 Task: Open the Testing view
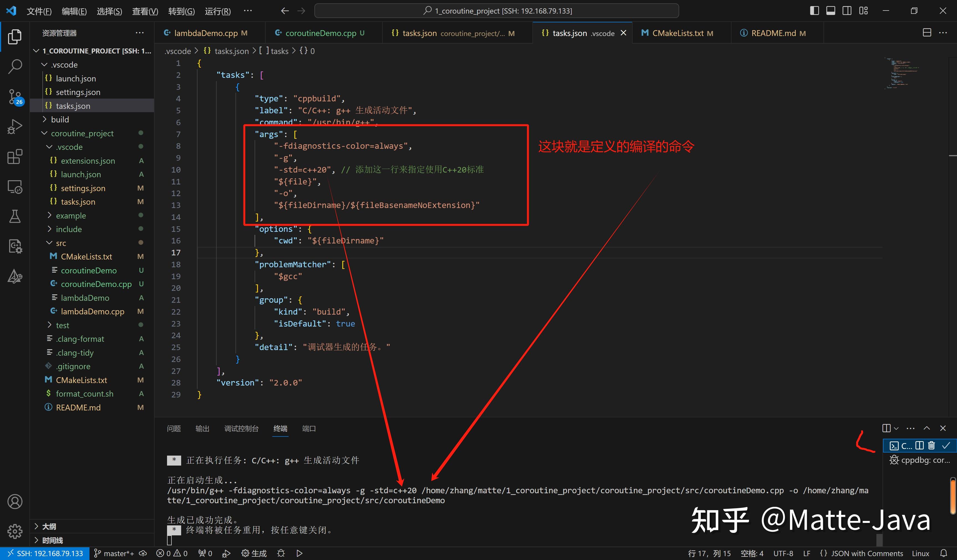coord(15,216)
